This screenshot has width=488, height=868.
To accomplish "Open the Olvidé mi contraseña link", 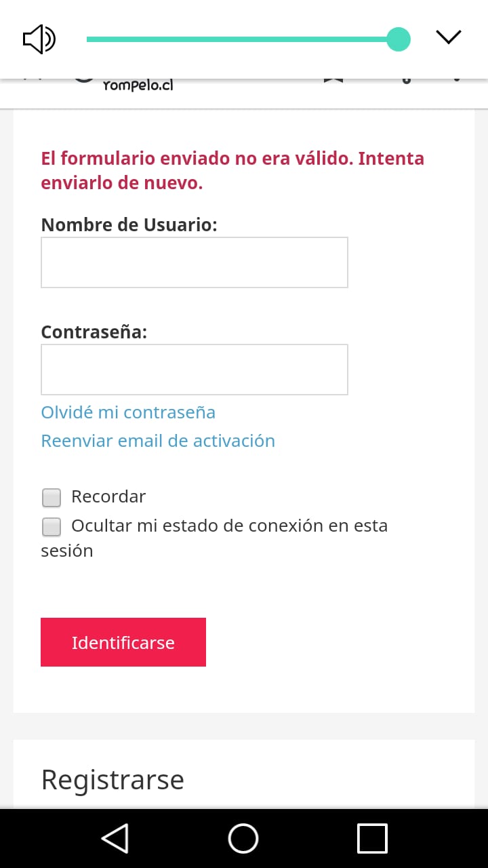I will (x=128, y=412).
